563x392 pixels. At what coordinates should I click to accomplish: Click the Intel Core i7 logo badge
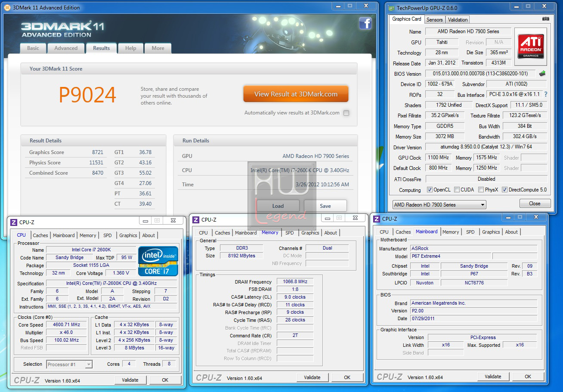point(158,261)
